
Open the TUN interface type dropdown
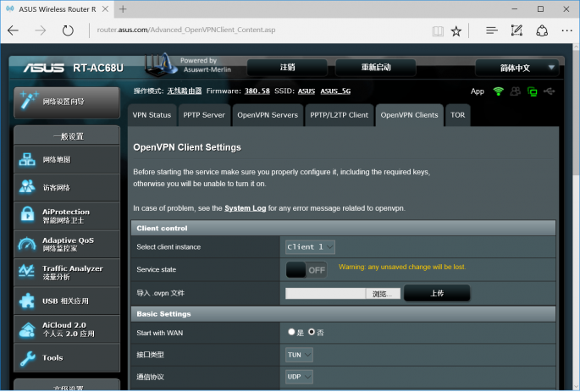coord(299,355)
